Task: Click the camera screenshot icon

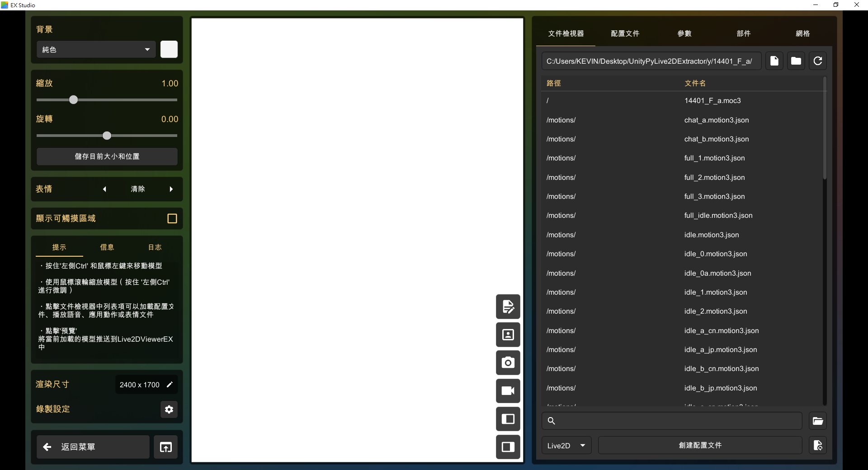Action: click(x=508, y=362)
